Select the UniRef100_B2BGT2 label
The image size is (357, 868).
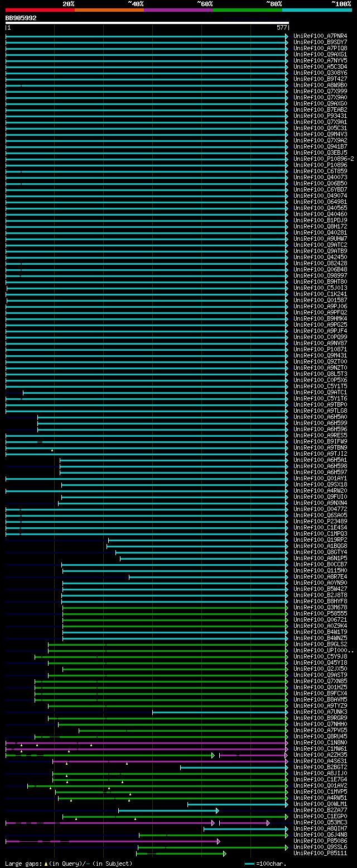point(320,767)
